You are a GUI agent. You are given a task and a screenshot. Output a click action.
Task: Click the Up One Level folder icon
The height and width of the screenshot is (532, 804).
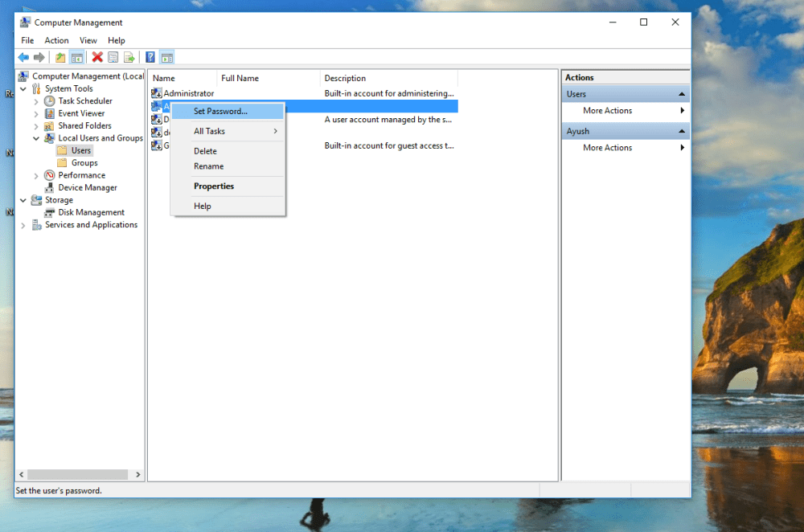pyautogui.click(x=60, y=57)
